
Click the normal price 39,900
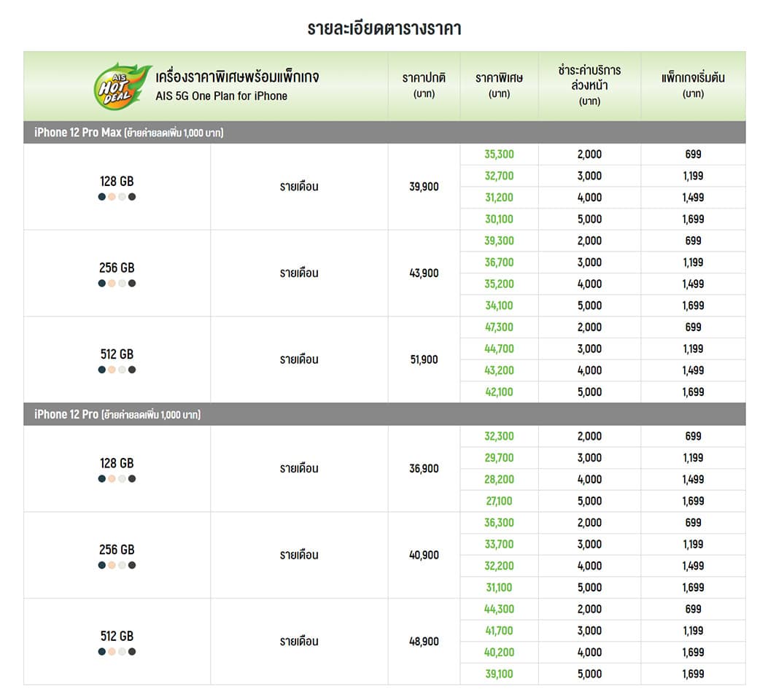click(x=424, y=187)
